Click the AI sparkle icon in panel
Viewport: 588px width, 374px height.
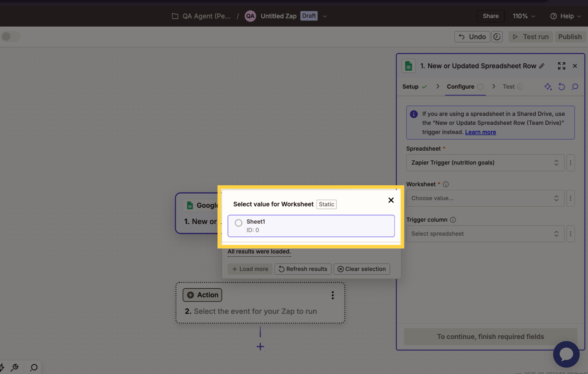(x=548, y=87)
